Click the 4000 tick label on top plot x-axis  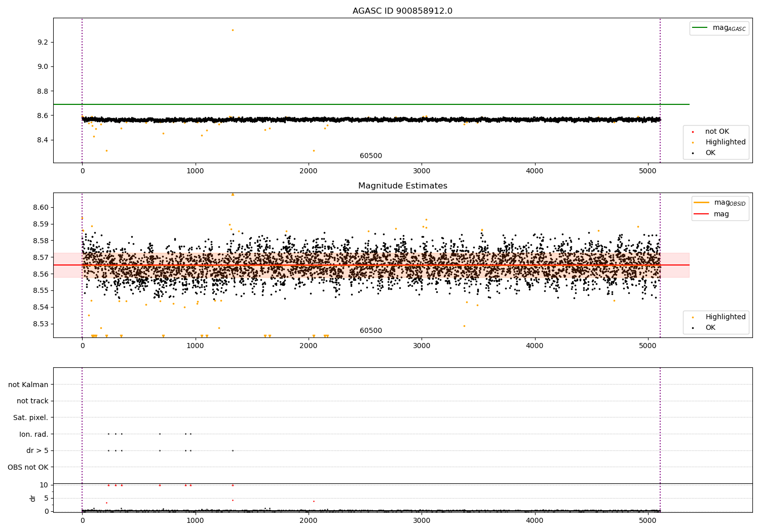pos(535,171)
